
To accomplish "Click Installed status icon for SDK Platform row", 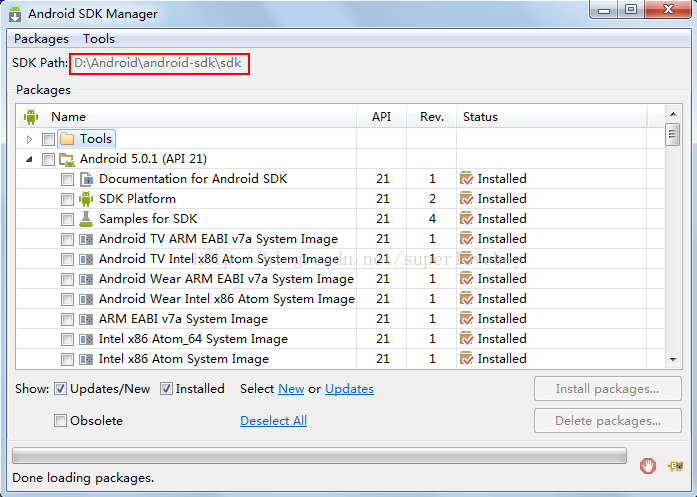I will click(x=466, y=199).
